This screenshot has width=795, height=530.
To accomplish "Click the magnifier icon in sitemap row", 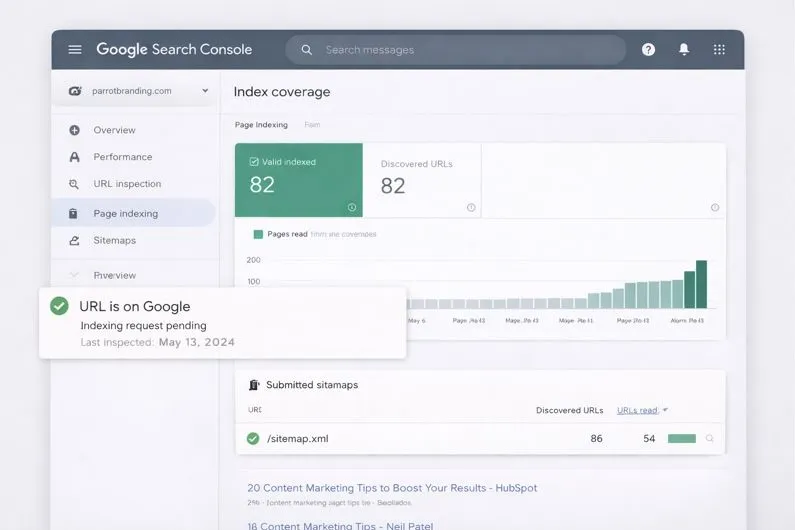I will click(710, 438).
